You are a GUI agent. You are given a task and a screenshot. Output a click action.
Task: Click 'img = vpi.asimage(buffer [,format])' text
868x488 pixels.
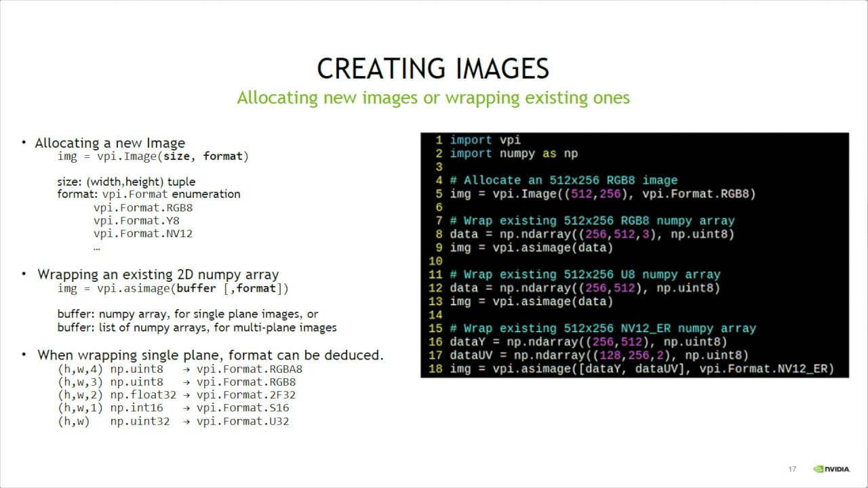coord(173,289)
